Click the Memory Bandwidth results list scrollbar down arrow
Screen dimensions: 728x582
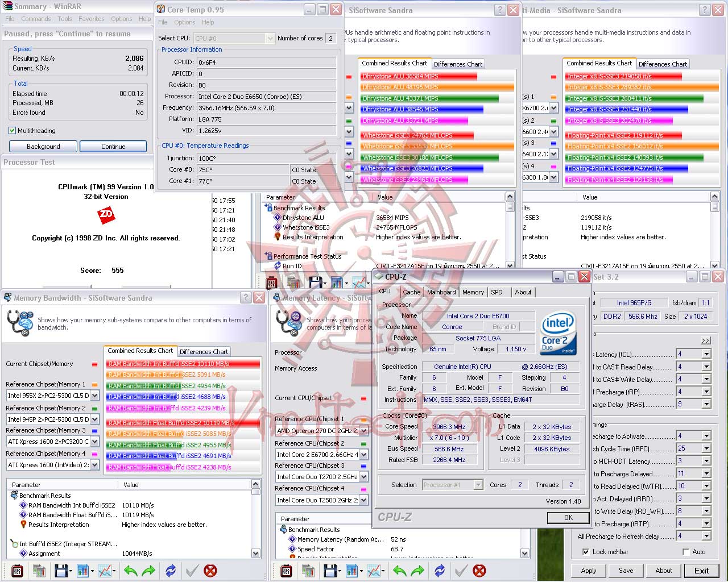coord(255,553)
